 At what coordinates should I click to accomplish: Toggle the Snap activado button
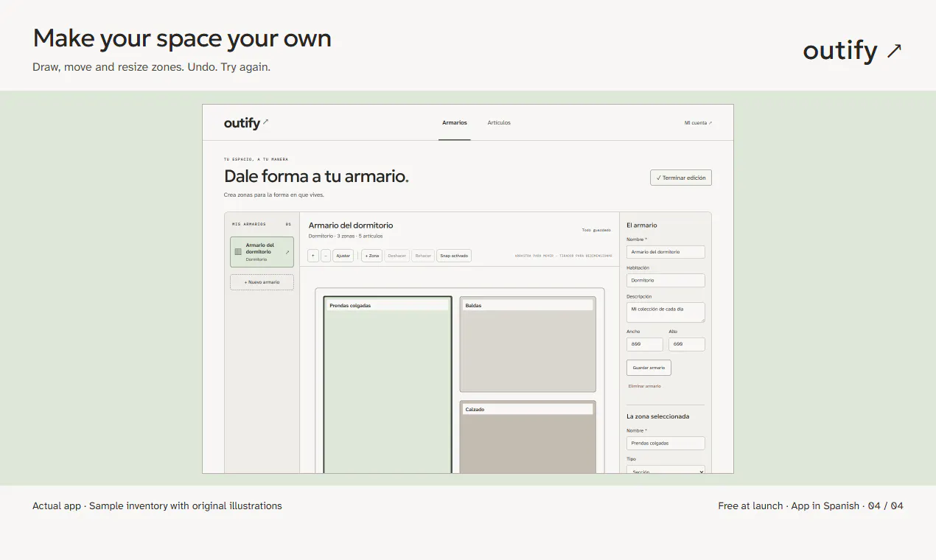(453, 256)
